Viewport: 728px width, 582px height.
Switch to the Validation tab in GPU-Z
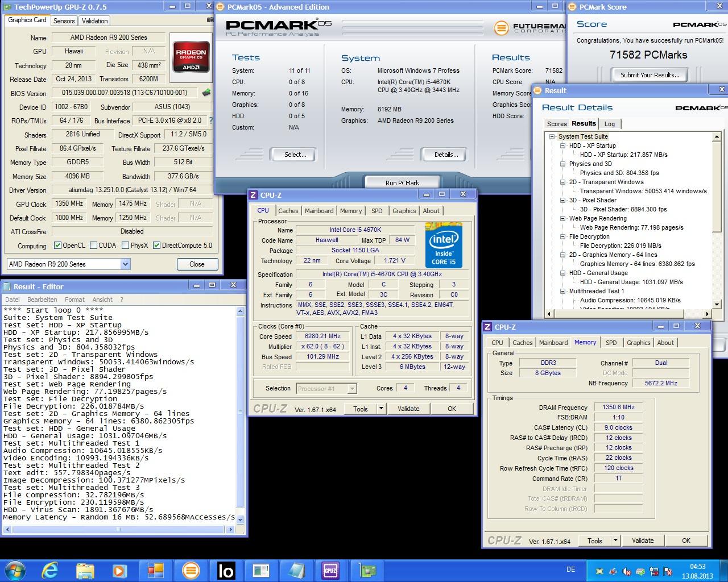[x=94, y=20]
